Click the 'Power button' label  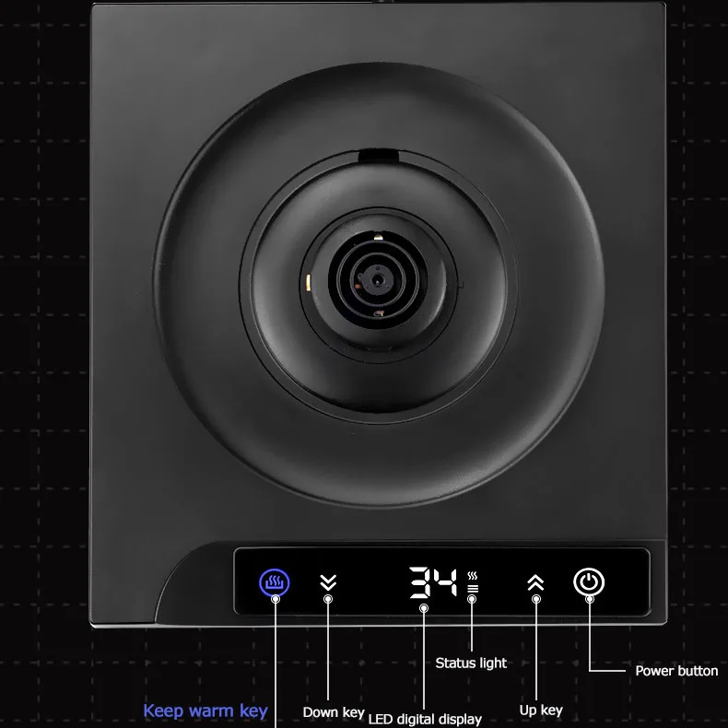tap(676, 671)
